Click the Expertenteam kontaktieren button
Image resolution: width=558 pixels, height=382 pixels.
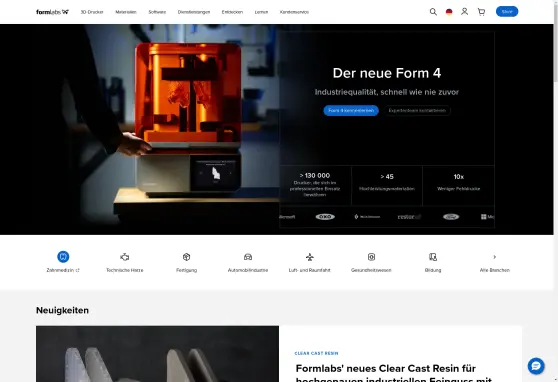pos(417,110)
